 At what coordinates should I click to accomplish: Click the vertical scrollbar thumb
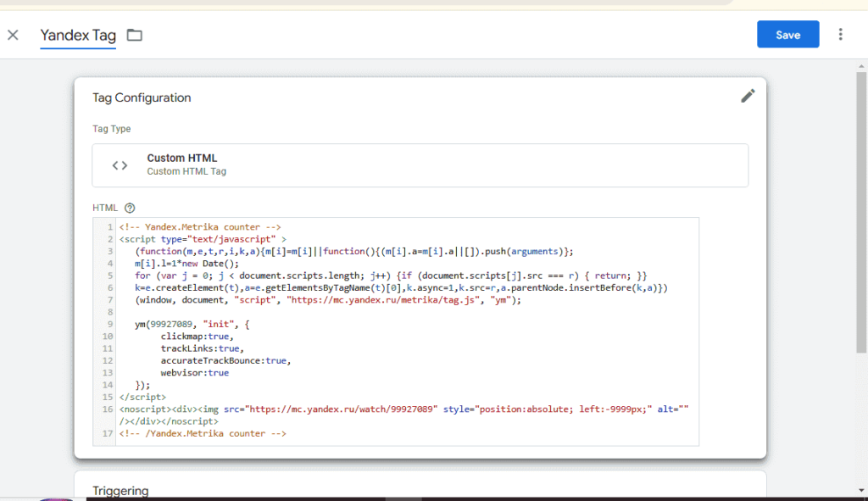(861, 213)
